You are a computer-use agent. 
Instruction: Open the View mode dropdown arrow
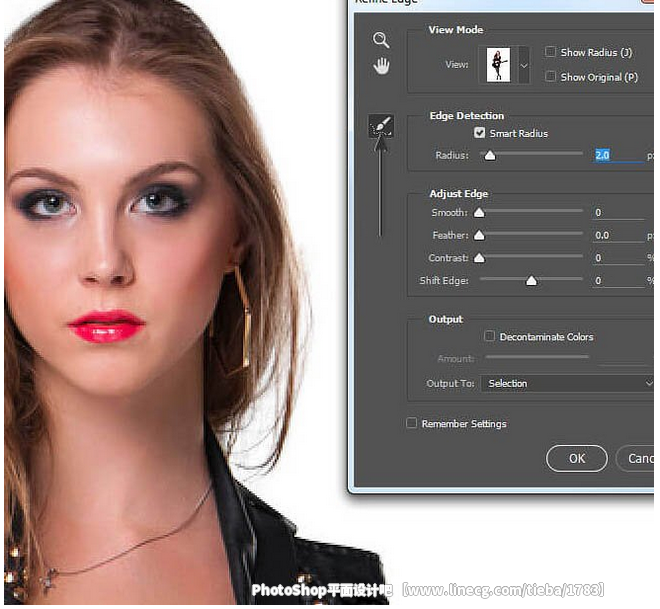click(x=524, y=65)
